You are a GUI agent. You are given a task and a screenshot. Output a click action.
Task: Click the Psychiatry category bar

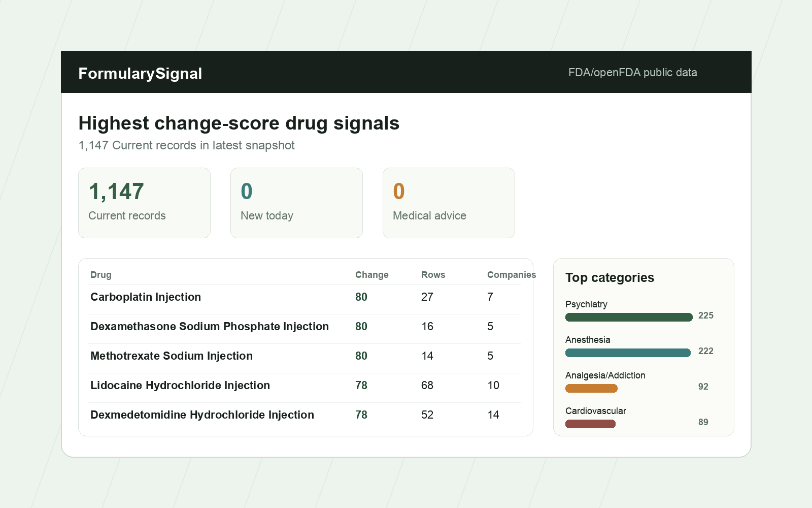(628, 317)
